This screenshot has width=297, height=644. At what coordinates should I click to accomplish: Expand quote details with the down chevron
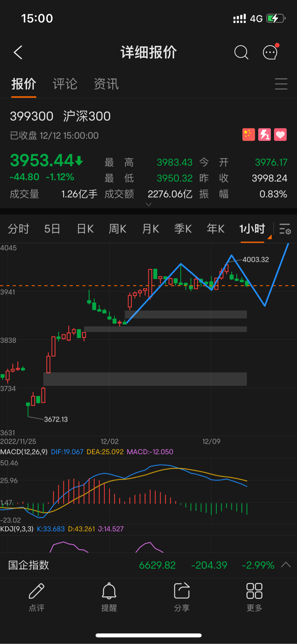[x=148, y=205]
